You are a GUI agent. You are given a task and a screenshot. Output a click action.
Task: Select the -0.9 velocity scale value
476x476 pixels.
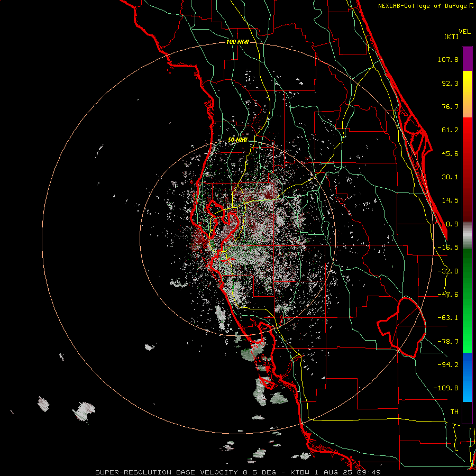tap(450, 224)
